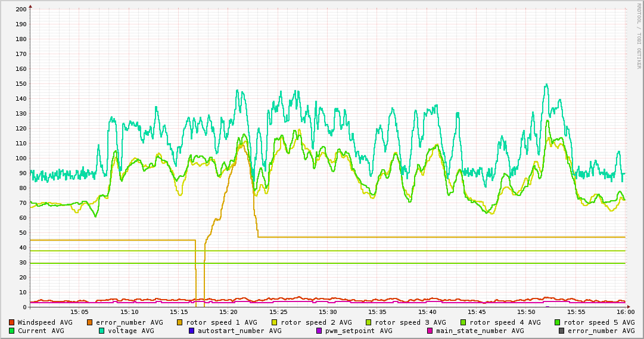
Task: Click the rotor speed 2 AVG legend swatch
Action: point(275,322)
